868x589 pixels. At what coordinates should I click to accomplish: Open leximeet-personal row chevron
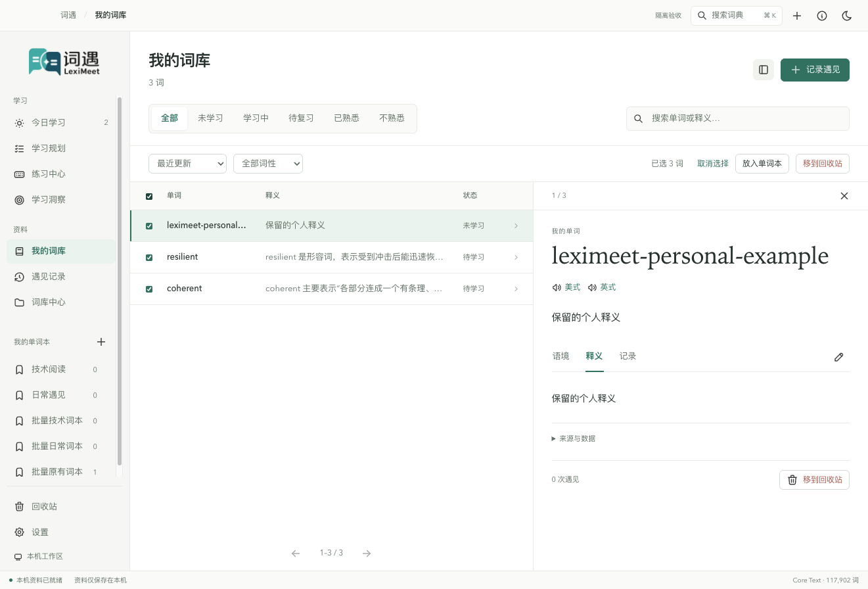pyautogui.click(x=516, y=225)
